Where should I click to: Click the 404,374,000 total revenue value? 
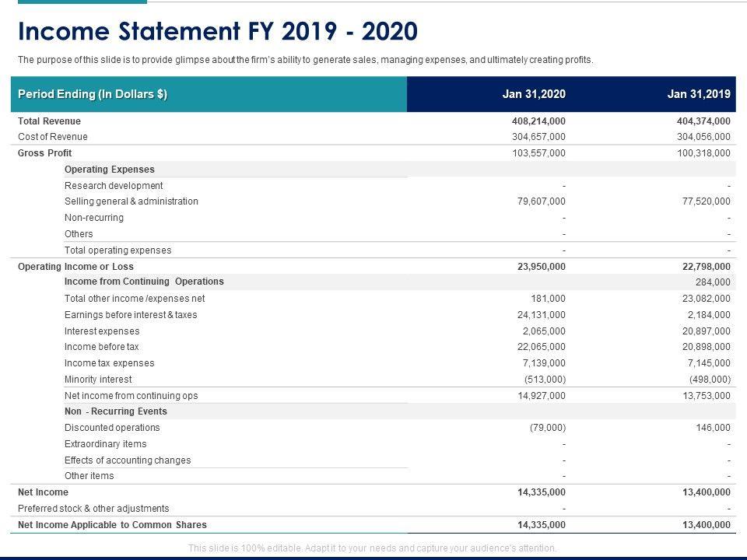tap(703, 121)
